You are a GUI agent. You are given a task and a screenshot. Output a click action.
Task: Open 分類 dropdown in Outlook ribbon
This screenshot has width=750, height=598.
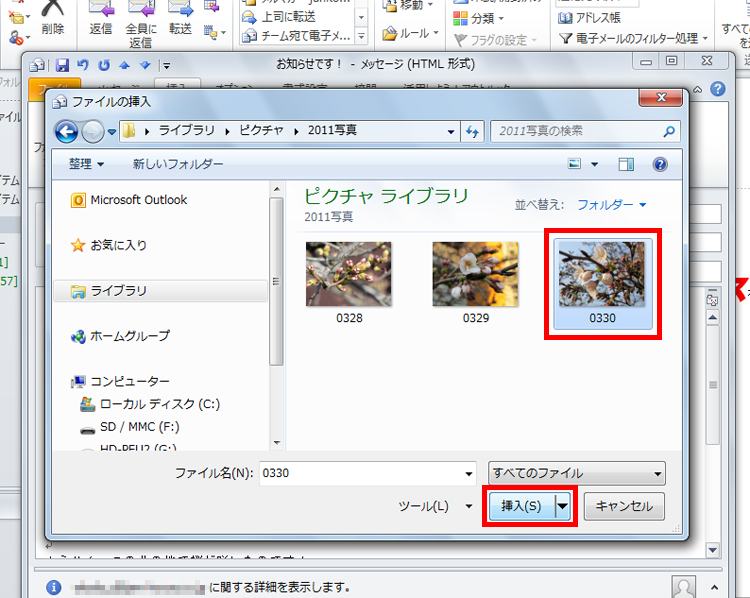tap(478, 18)
